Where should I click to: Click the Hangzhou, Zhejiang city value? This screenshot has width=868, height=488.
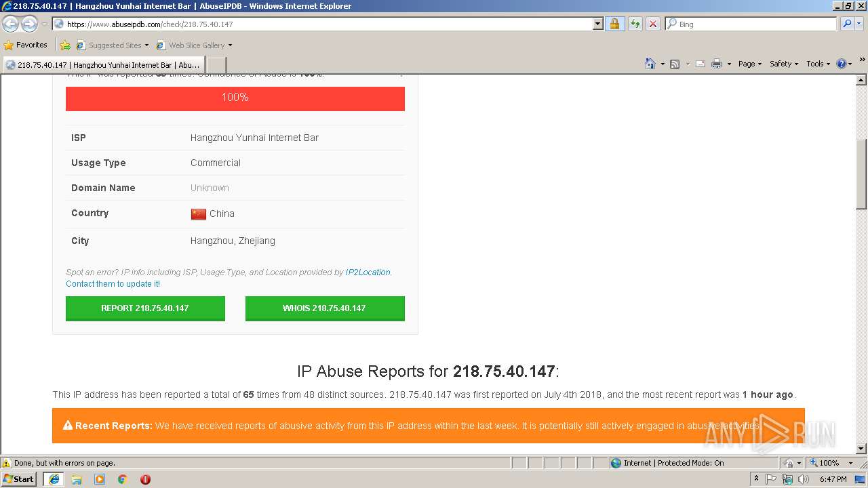tap(233, 241)
